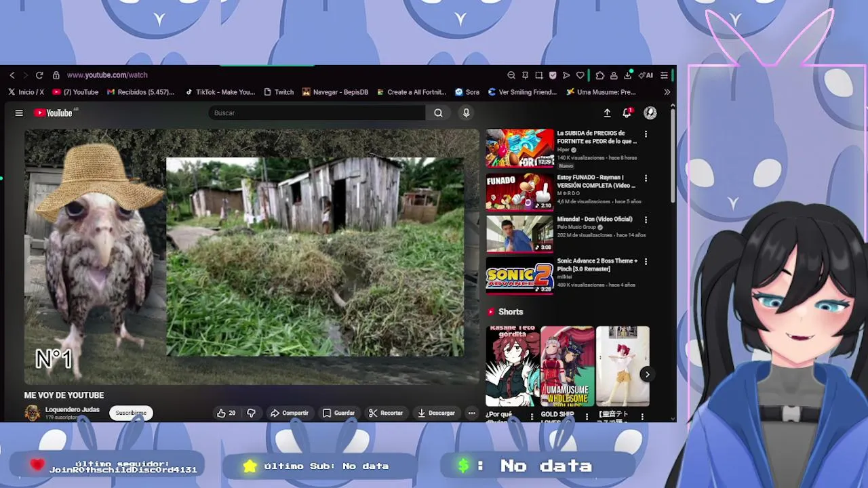This screenshot has height=488, width=868.
Task: Open the extensions puzzle-cube icon
Action: pos(600,75)
